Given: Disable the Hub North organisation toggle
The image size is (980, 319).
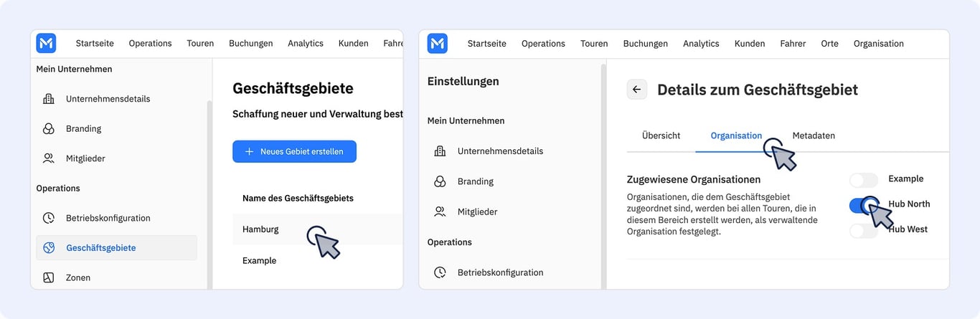Looking at the screenshot, I should 864,206.
